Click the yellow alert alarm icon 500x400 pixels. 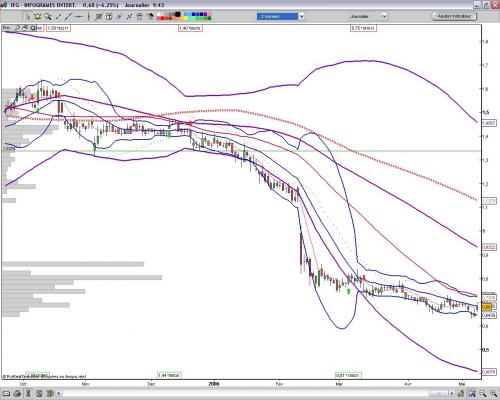38,16
